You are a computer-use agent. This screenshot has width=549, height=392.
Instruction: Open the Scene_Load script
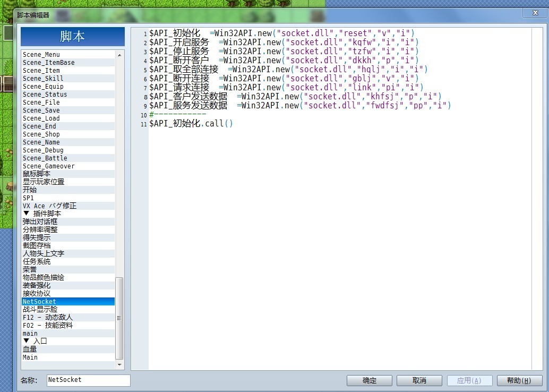(x=68, y=118)
